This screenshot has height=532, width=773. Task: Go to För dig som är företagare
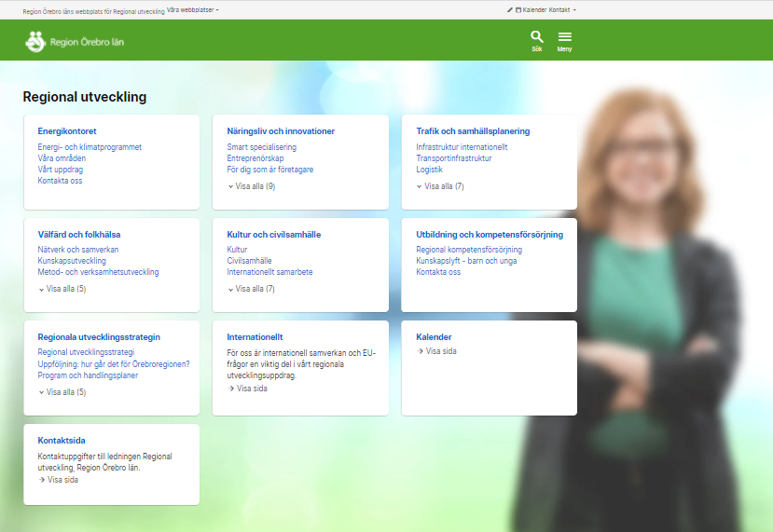coord(270,170)
